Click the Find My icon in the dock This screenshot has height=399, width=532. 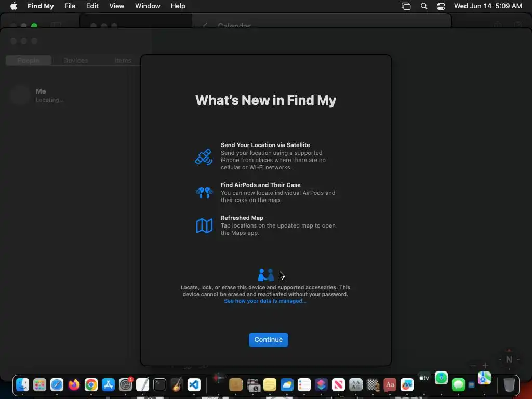click(x=441, y=378)
